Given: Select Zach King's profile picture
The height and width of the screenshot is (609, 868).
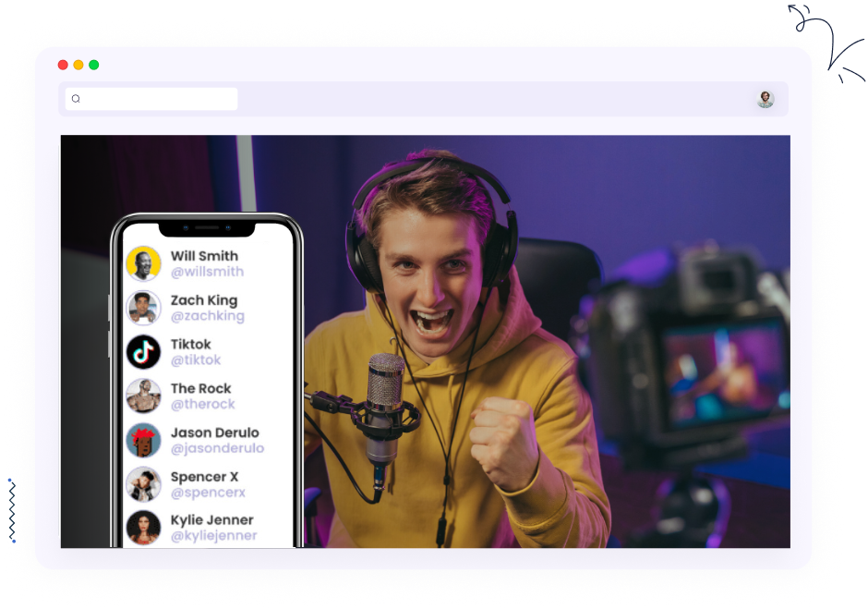Looking at the screenshot, I should tap(144, 308).
